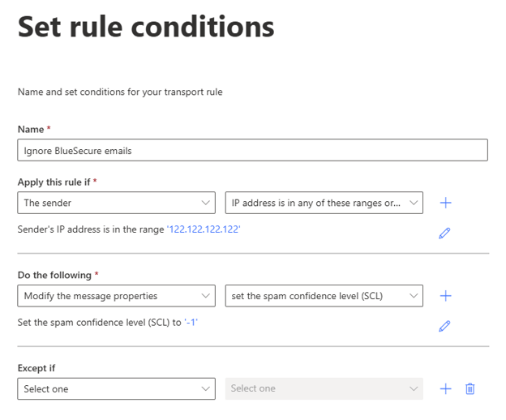Viewport: 506px width, 420px height.
Task: Edit the sender's IP address range with the pencil icon
Action: 444,233
